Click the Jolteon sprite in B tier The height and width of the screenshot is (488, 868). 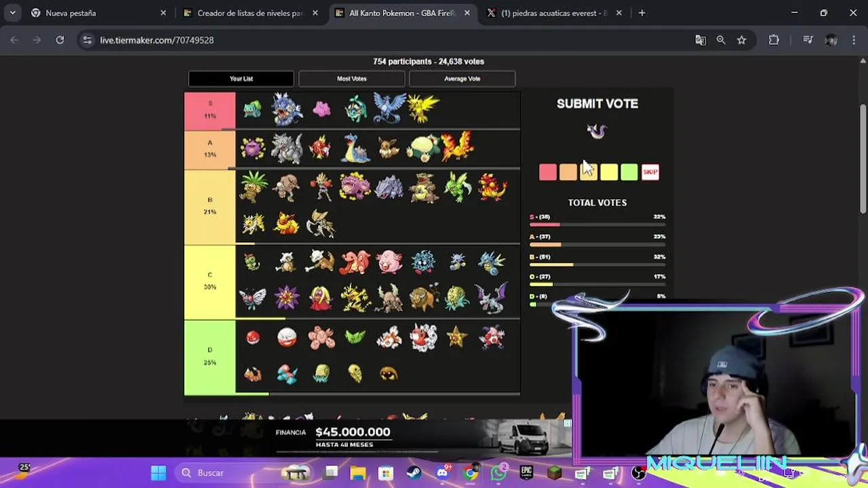[x=252, y=223]
